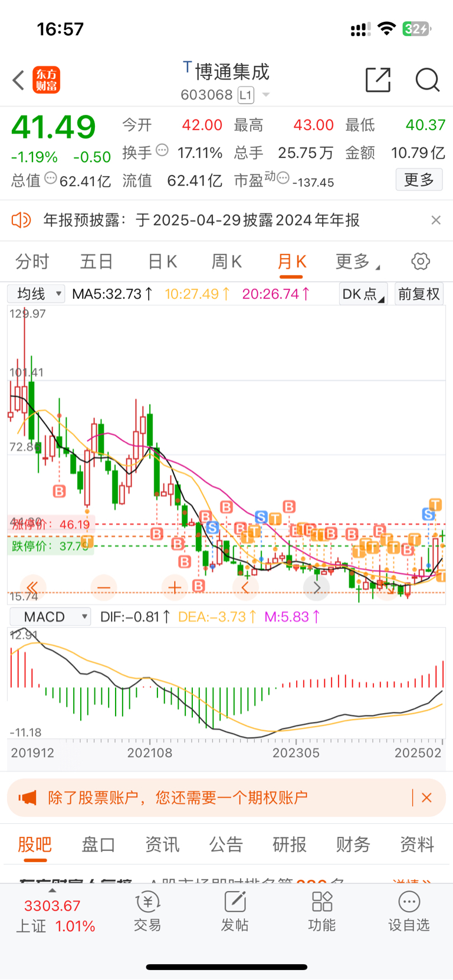
Task: Tap the DIF:-0.81 value
Action: point(136,616)
